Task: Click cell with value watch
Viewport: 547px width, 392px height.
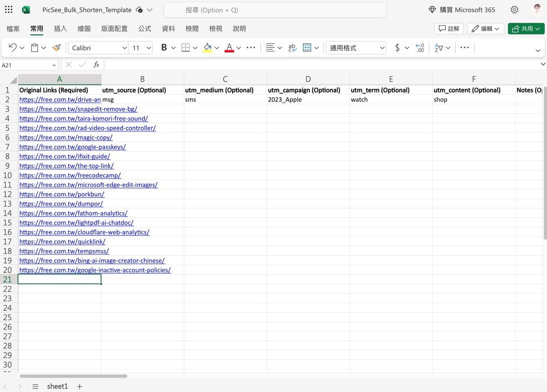Action: tap(391, 99)
